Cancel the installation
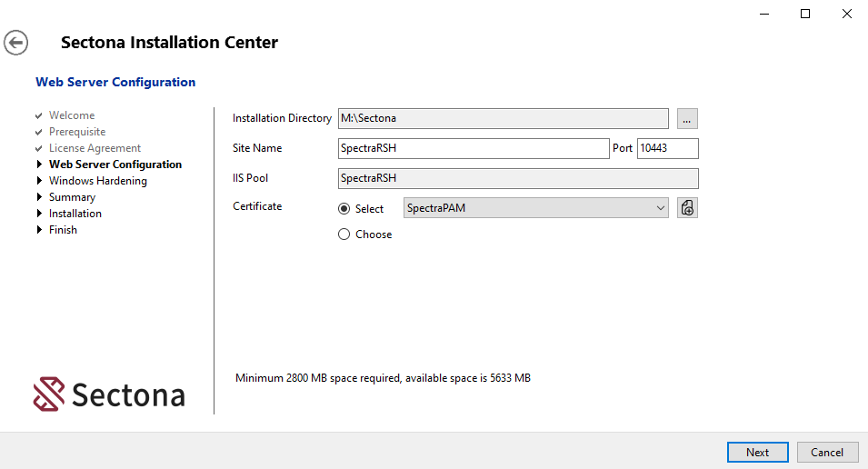 (827, 452)
